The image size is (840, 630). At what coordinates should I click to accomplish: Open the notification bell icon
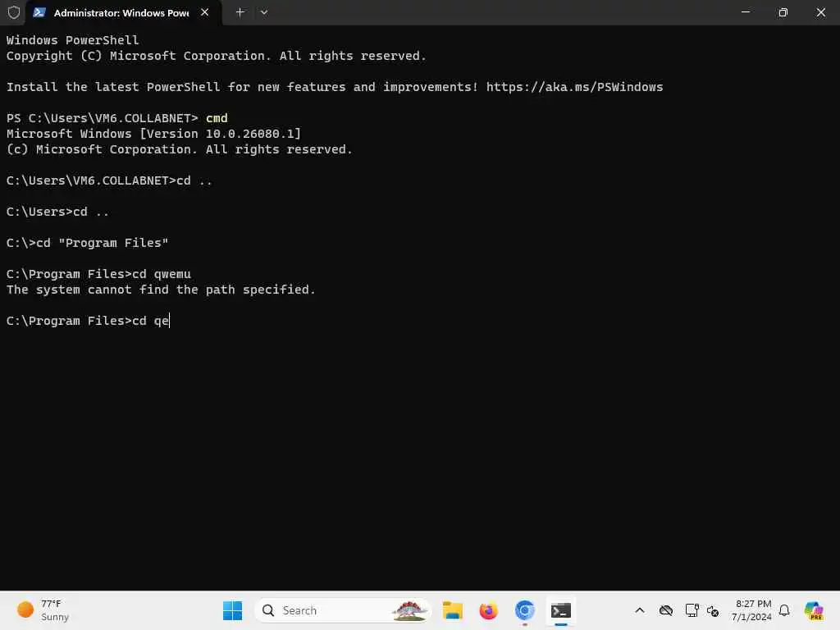coord(784,610)
